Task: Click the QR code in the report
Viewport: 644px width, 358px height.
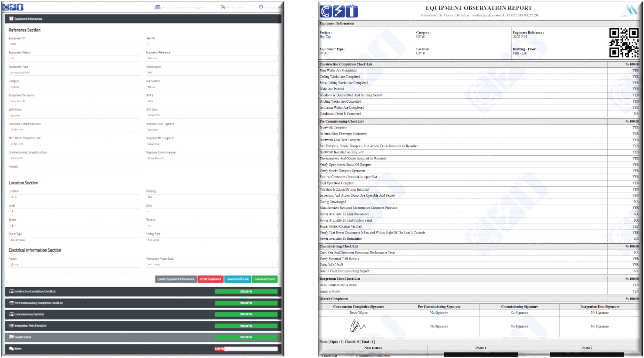Action: point(624,42)
